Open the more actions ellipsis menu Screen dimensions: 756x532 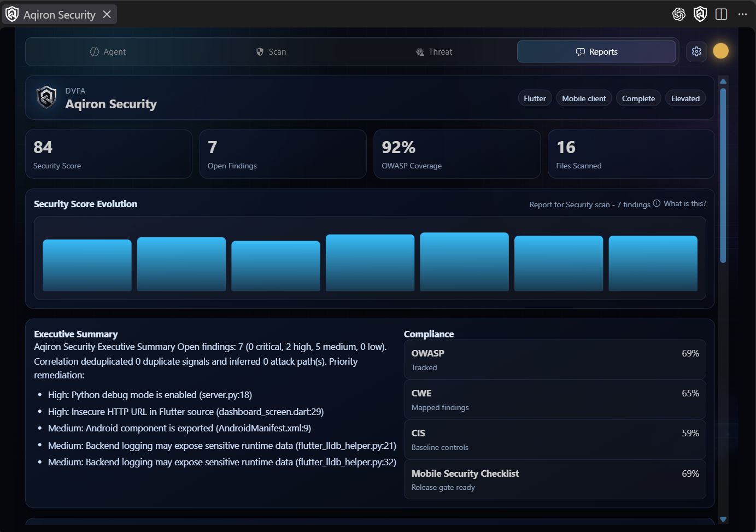pos(742,14)
